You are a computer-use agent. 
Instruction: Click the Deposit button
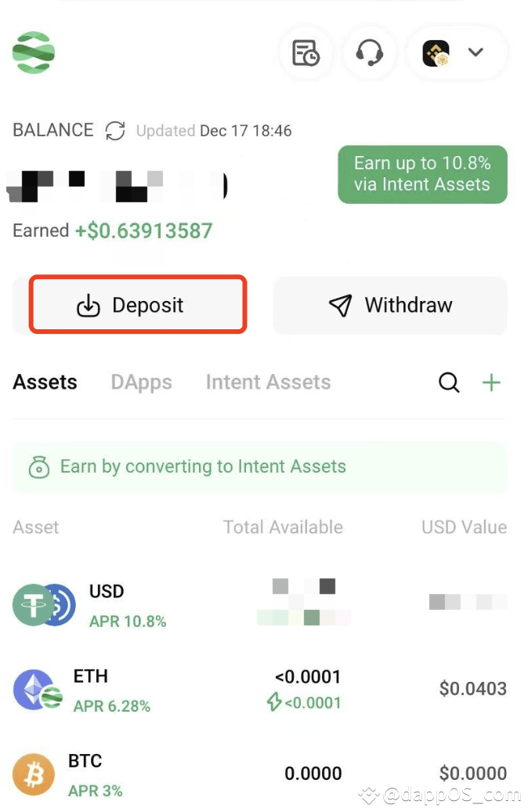click(x=138, y=305)
